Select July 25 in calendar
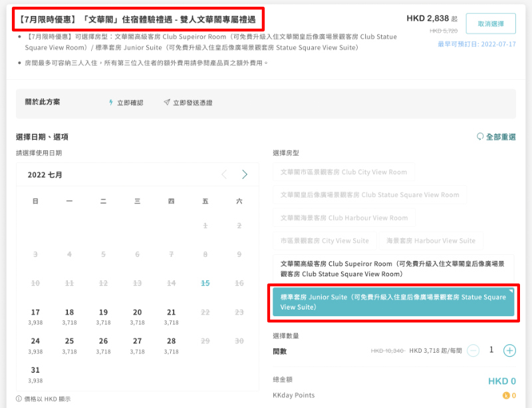The image size is (532, 408). (69, 345)
